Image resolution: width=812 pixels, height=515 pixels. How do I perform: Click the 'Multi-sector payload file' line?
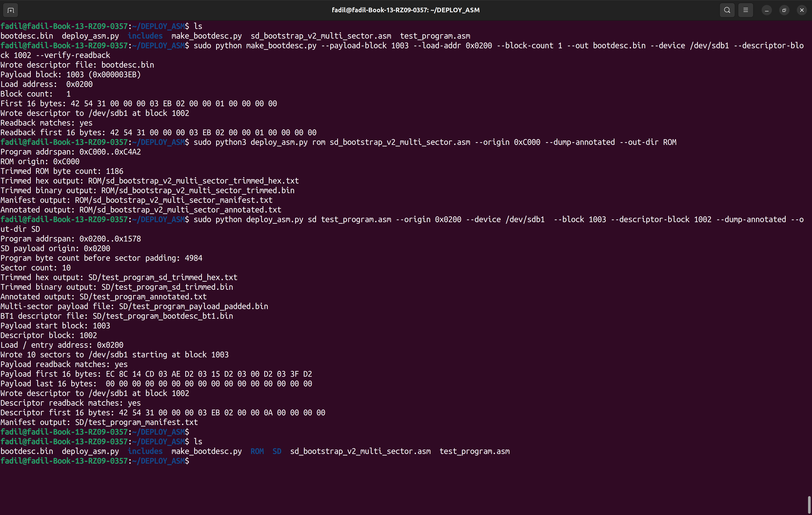[134, 306]
